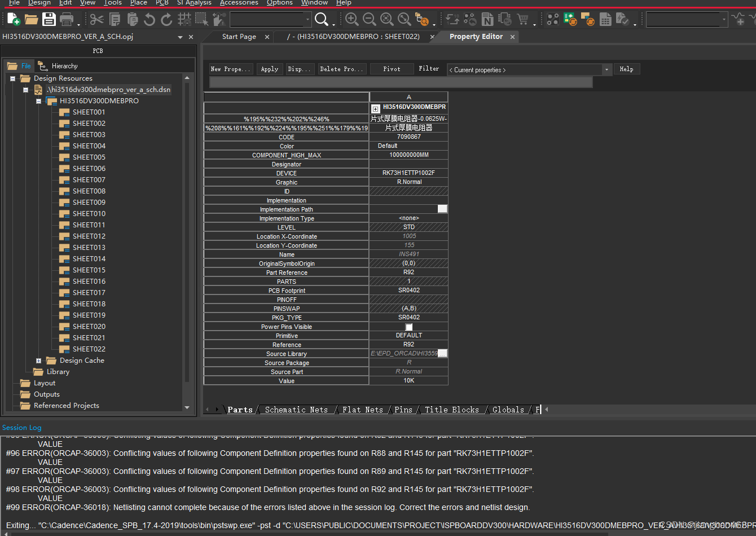This screenshot has width=756, height=536.
Task: Open the Implementation Path browse box
Action: pyautogui.click(x=442, y=208)
